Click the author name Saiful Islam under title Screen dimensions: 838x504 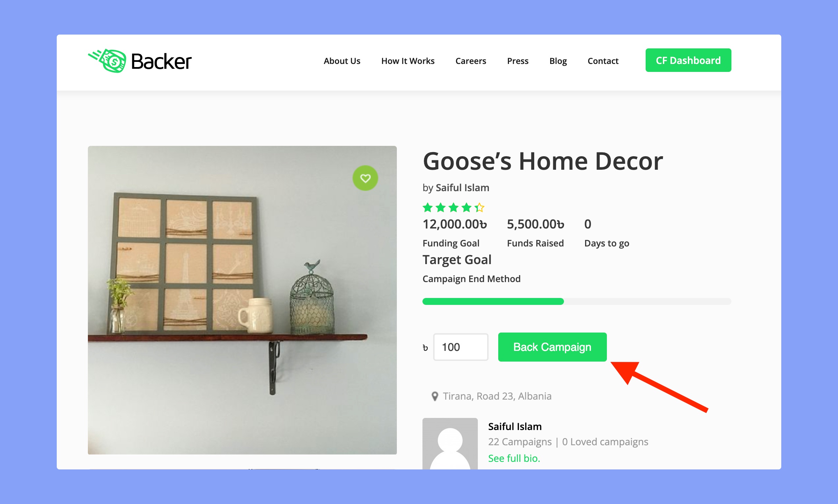[462, 188]
